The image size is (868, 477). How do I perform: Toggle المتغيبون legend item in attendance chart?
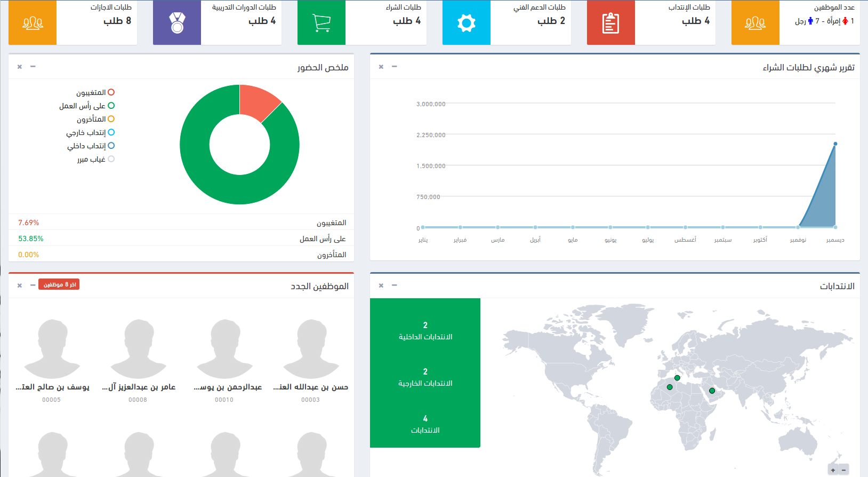coord(95,93)
